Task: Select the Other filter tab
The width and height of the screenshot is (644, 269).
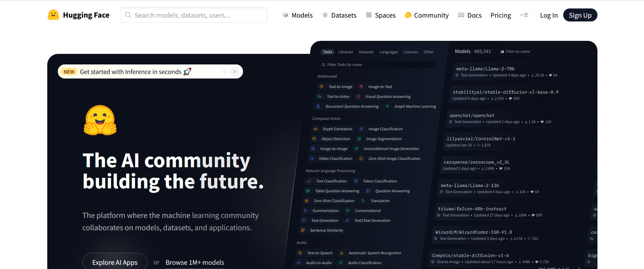Action: coord(429,52)
